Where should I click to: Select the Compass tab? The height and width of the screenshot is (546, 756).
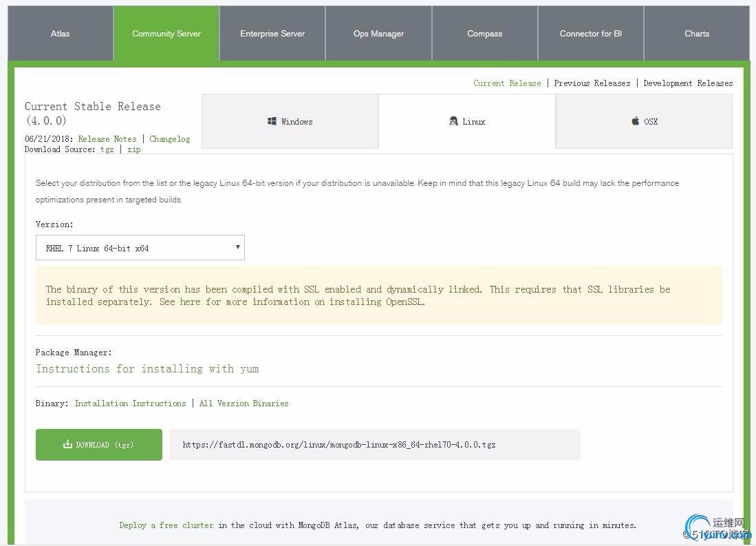tap(484, 33)
